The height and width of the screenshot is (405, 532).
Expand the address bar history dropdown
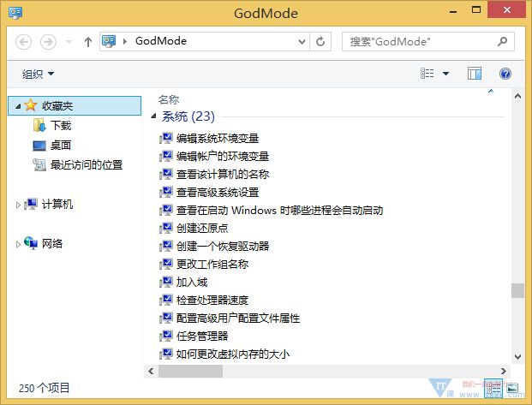(x=302, y=42)
